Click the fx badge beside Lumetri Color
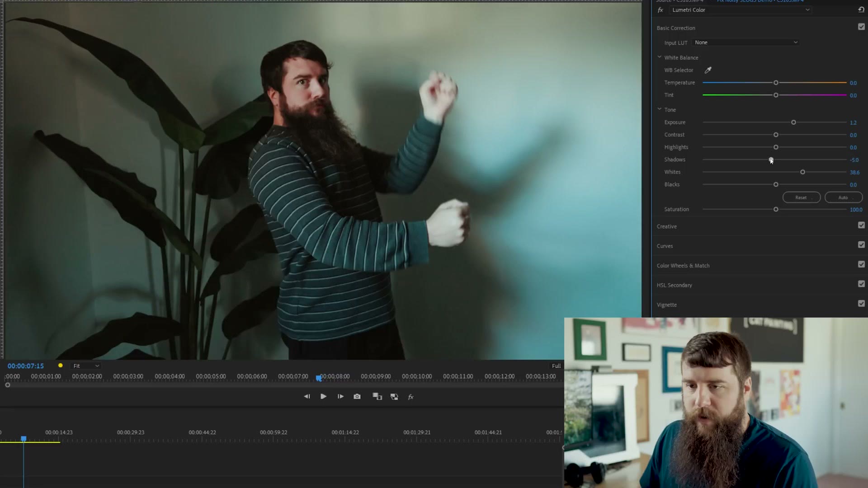Screen dimensions: 868x488 [x=660, y=10]
